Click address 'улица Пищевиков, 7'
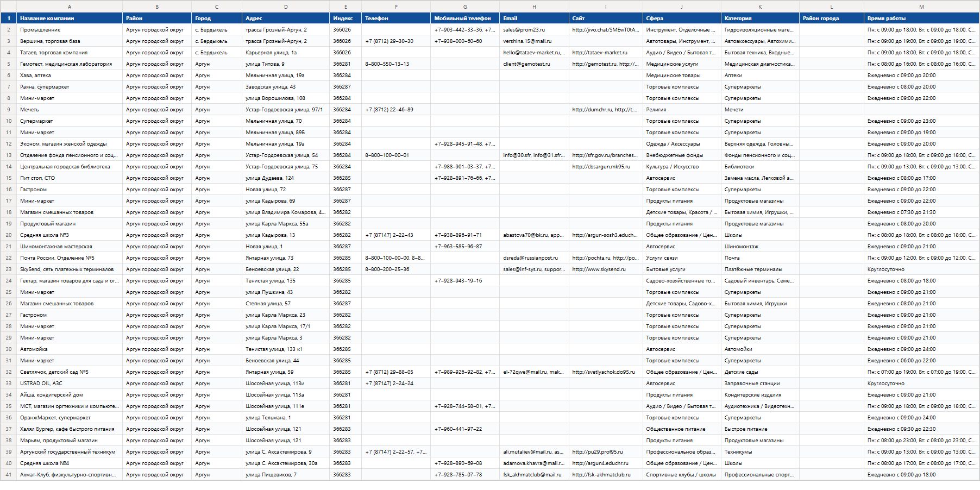This screenshot has height=490, width=980. (286, 474)
